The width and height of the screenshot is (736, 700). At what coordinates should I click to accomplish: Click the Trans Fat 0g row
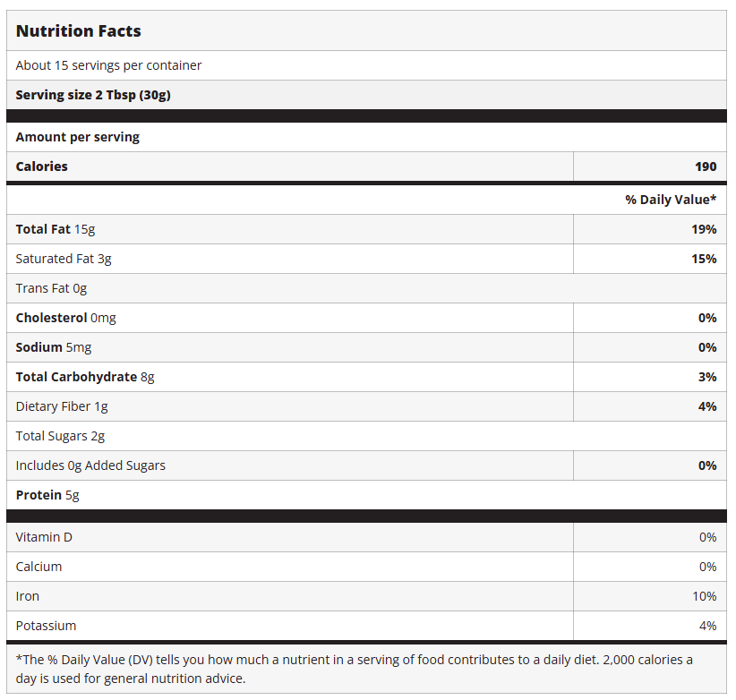point(51,288)
